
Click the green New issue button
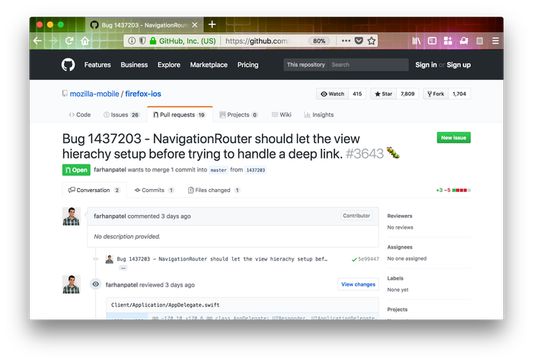coord(453,138)
